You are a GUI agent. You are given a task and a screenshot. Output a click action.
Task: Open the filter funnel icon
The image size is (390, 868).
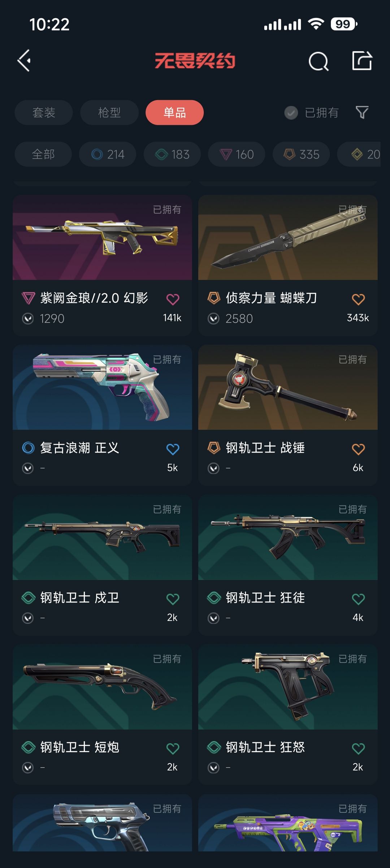click(362, 112)
